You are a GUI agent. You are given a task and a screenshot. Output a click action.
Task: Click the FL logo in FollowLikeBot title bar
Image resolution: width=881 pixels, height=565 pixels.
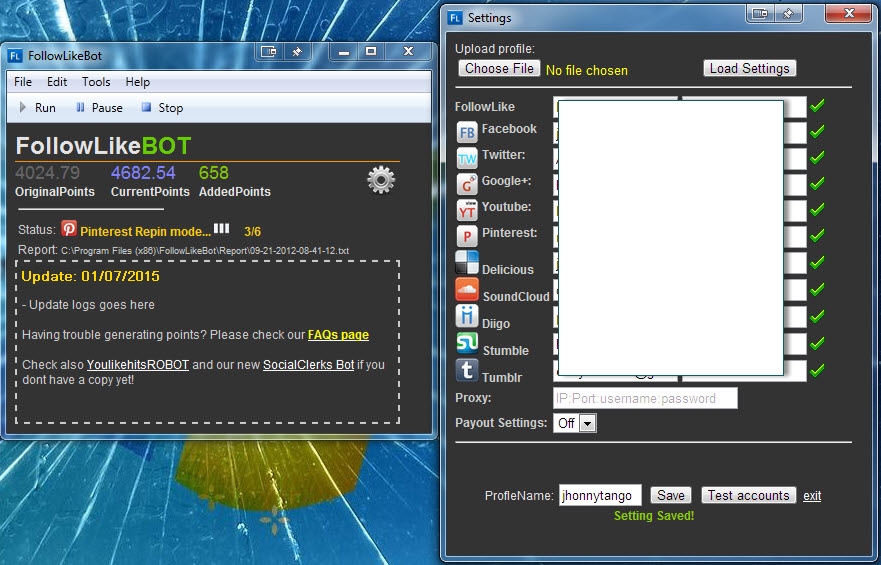15,56
